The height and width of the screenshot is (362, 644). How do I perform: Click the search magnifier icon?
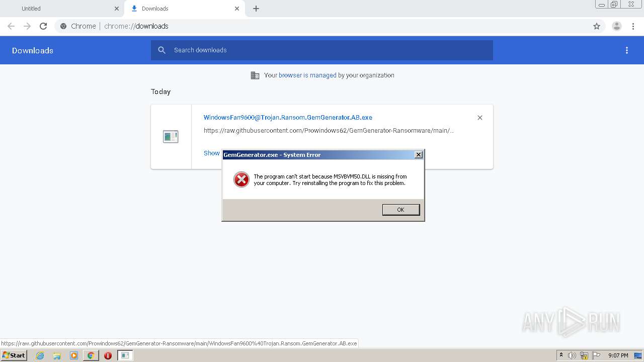click(162, 50)
